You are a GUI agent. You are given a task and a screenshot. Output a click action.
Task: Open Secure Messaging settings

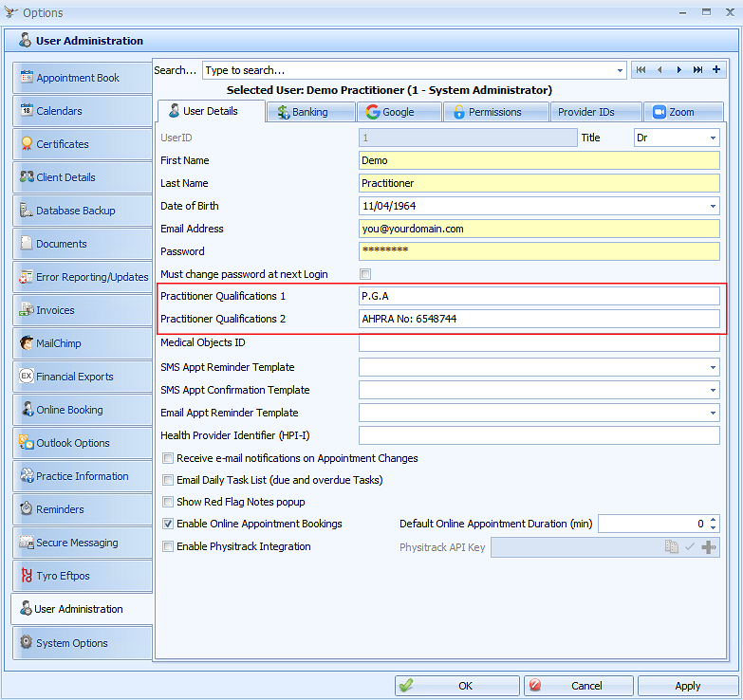click(82, 542)
